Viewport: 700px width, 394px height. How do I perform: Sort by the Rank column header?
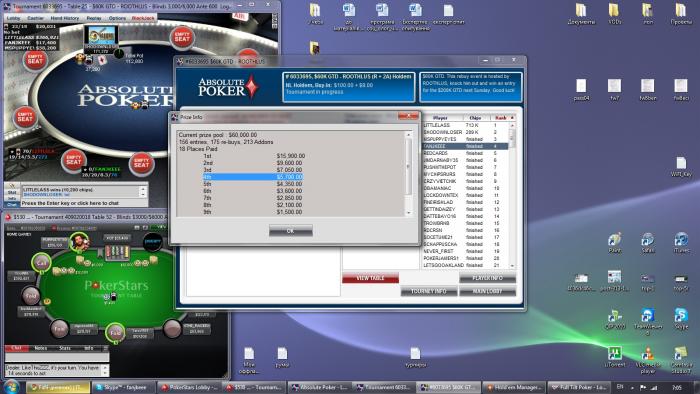[x=500, y=118]
